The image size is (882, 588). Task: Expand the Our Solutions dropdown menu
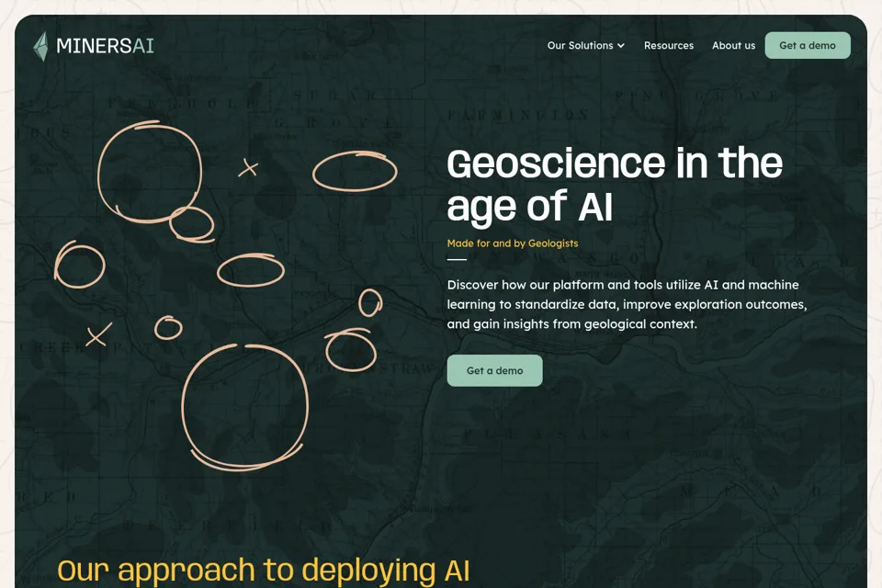pos(585,46)
